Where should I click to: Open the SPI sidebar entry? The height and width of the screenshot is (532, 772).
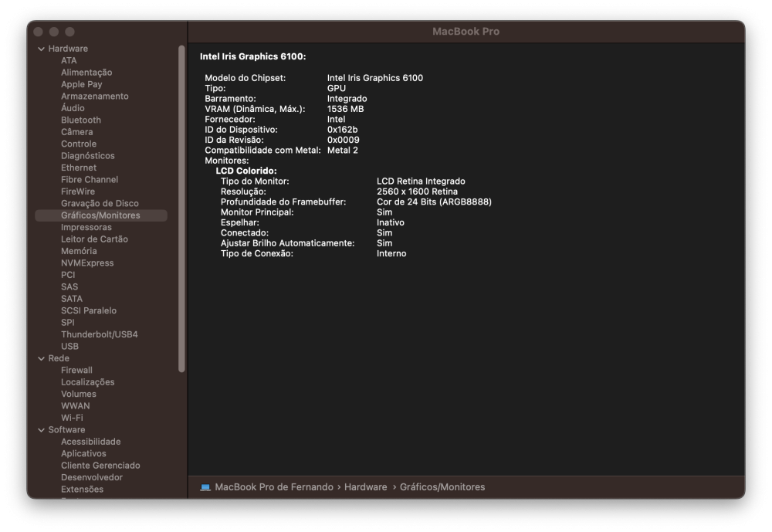click(x=68, y=323)
